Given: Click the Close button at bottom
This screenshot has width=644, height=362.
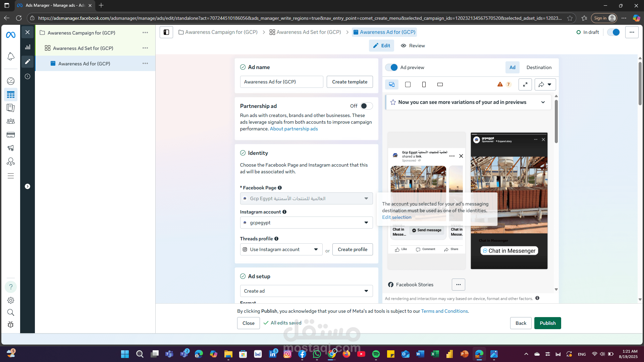Looking at the screenshot, I should (x=249, y=323).
